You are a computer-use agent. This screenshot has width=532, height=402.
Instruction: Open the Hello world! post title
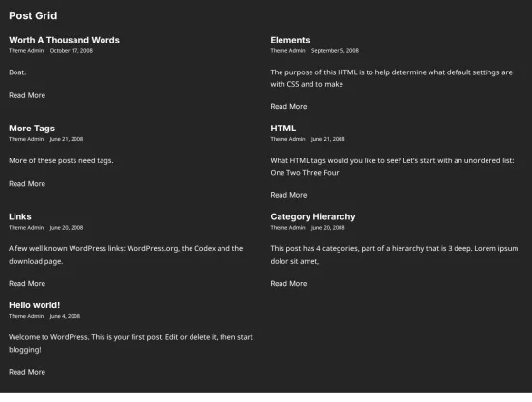coord(34,305)
